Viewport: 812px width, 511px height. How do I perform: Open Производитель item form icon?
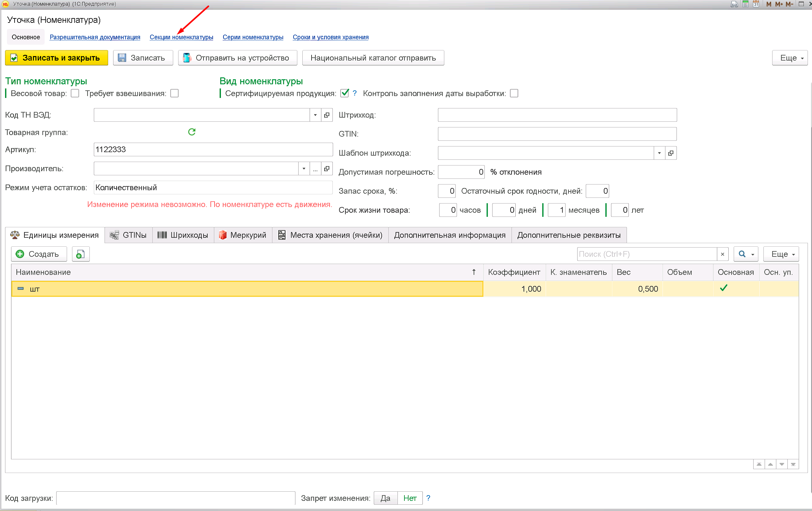pyautogui.click(x=327, y=169)
